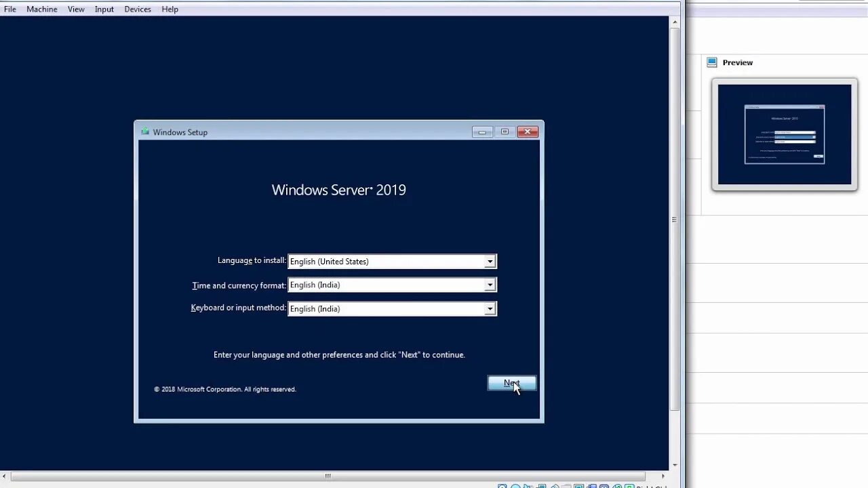Open the View menu
This screenshot has width=868, height=488.
pyautogui.click(x=76, y=9)
